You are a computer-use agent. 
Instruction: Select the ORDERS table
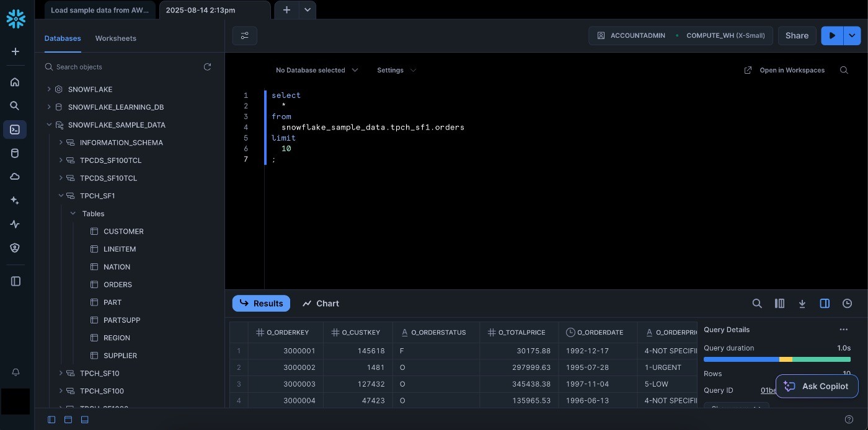pyautogui.click(x=118, y=284)
